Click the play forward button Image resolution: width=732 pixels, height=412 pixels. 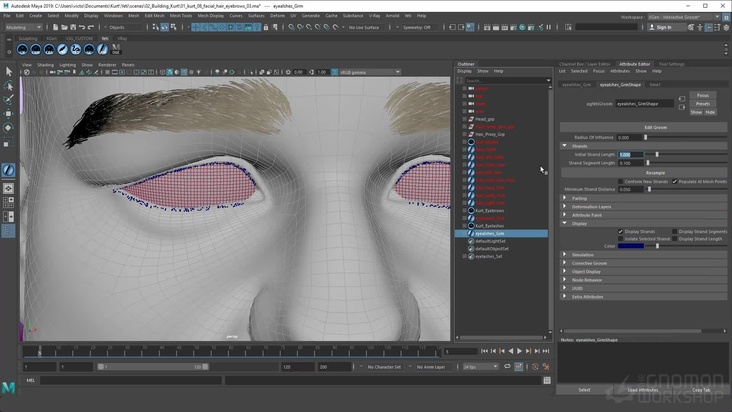[519, 351]
